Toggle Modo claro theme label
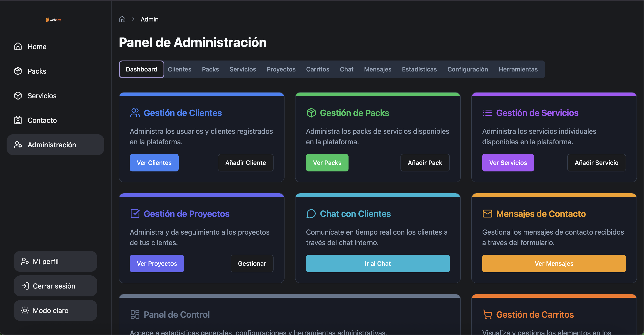The width and height of the screenshot is (644, 335). [51, 310]
